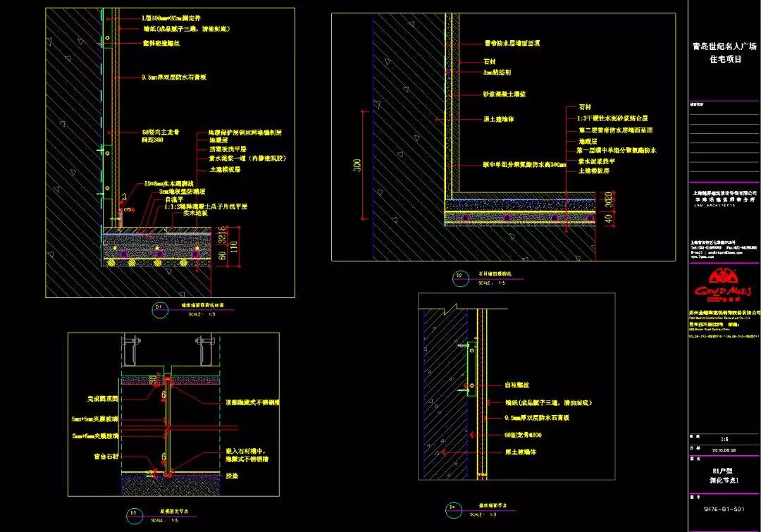761x532 pixels.
Task: Click the "素水泥浆找平" label
Action: point(597,161)
